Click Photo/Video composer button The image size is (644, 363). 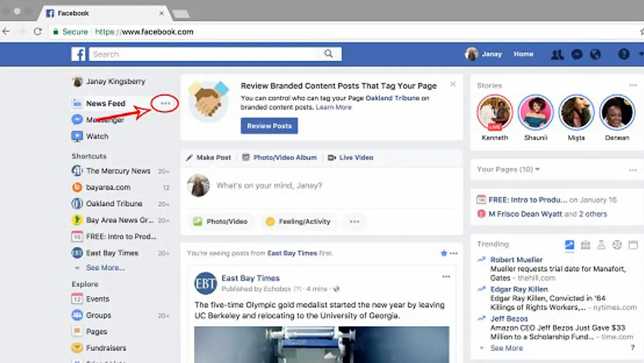pos(221,222)
